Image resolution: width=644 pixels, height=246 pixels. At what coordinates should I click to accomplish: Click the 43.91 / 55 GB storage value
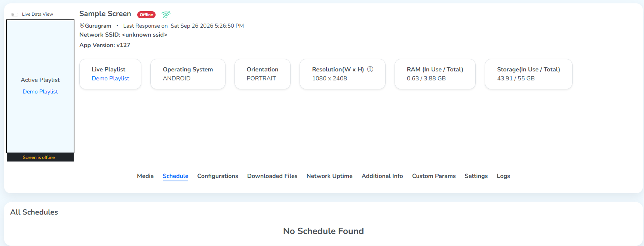coord(516,79)
